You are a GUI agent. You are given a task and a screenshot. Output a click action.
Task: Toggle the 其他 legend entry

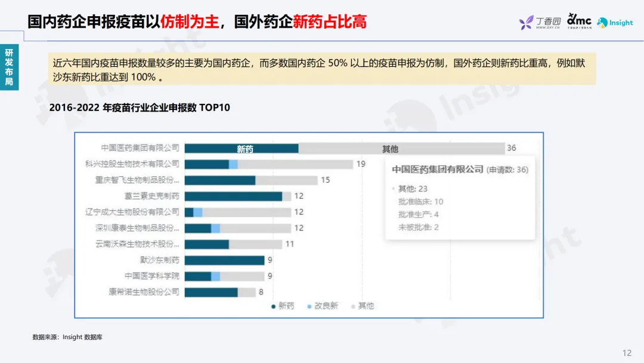click(363, 306)
